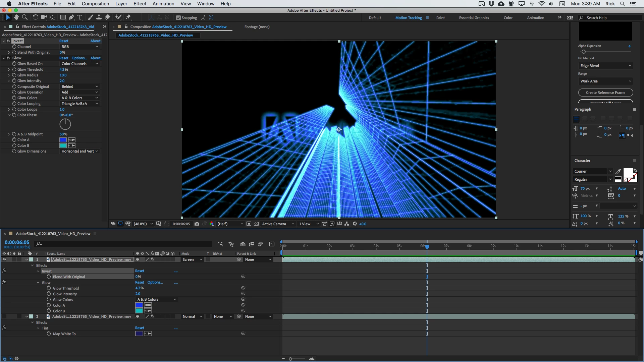Click Glow Options link in Effect Controls
This screenshot has width=644, height=362.
click(79, 58)
